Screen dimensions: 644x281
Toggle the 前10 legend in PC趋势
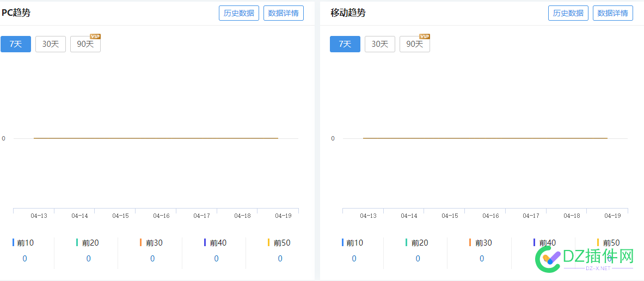pyautogui.click(x=23, y=243)
